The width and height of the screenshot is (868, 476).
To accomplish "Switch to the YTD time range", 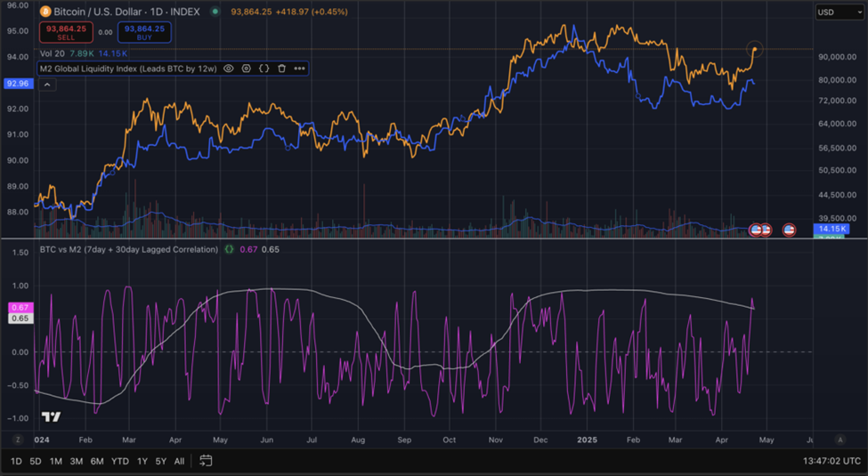I will pos(119,461).
